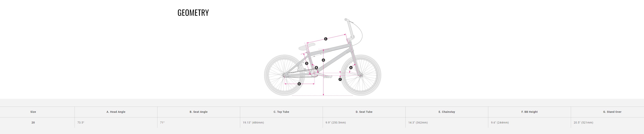Screen dimensions: 644x134
Task: Select the G marker on the stand over line
Action: (x=323, y=60)
